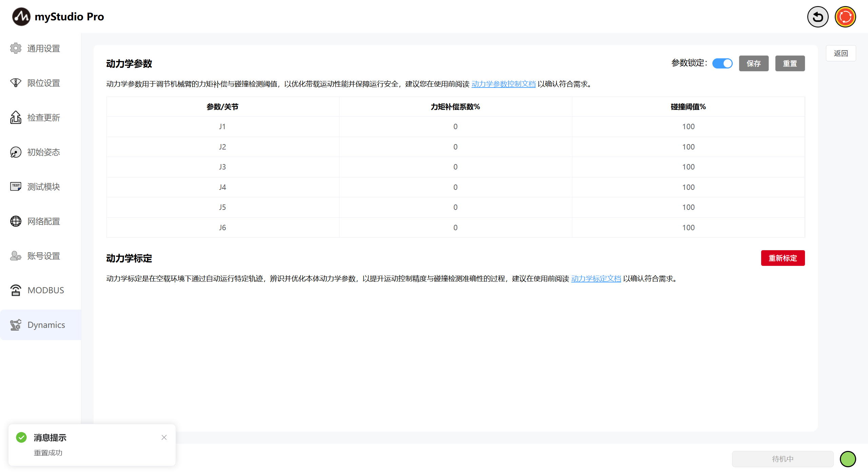Click the general settings gear icon
This screenshot has height=474, width=868.
(16, 48)
